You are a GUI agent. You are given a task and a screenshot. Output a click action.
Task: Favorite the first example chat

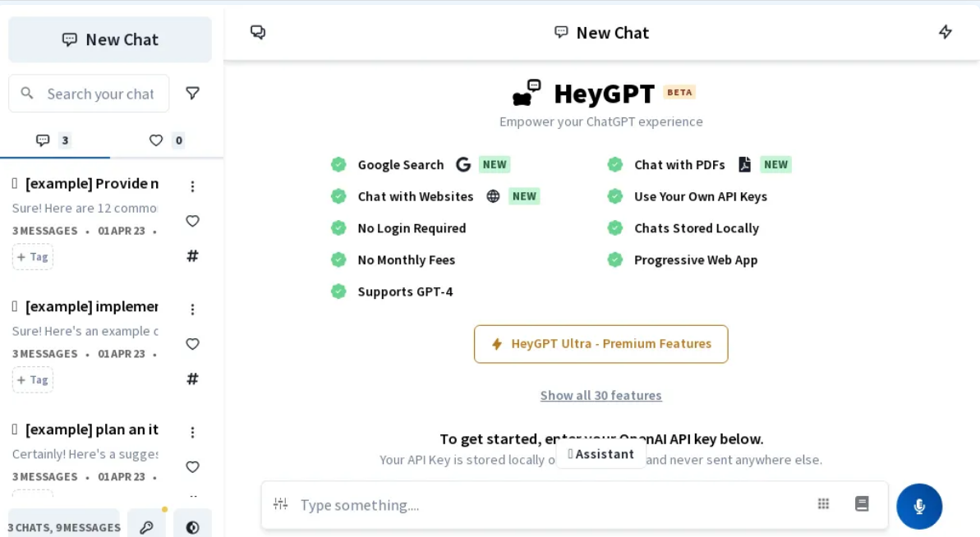point(192,221)
